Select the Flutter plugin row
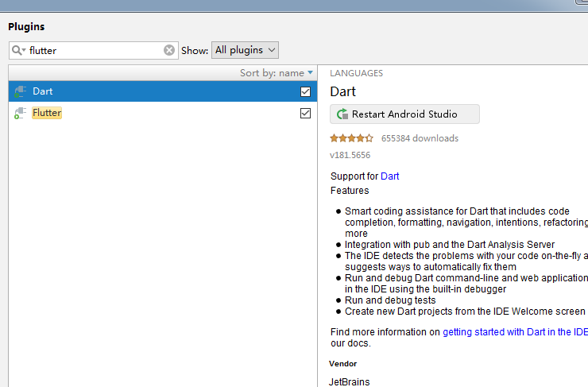This screenshot has height=387, width=588. point(163,113)
